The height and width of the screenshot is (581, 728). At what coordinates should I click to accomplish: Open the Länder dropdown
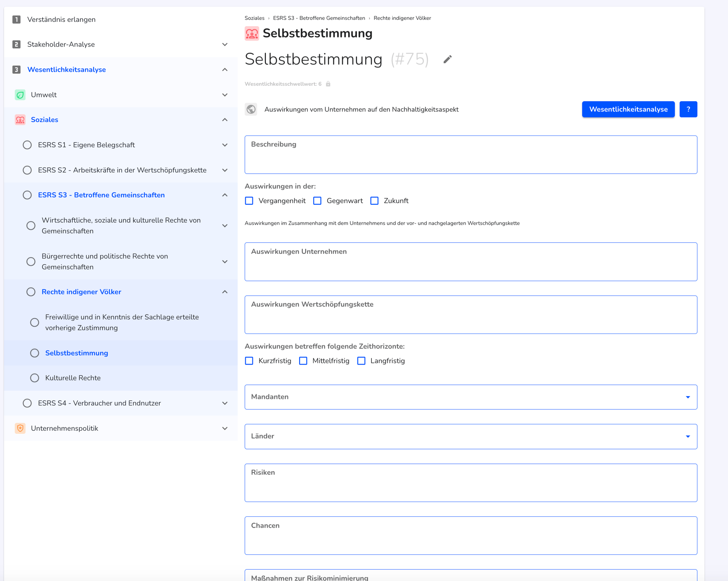coord(471,437)
